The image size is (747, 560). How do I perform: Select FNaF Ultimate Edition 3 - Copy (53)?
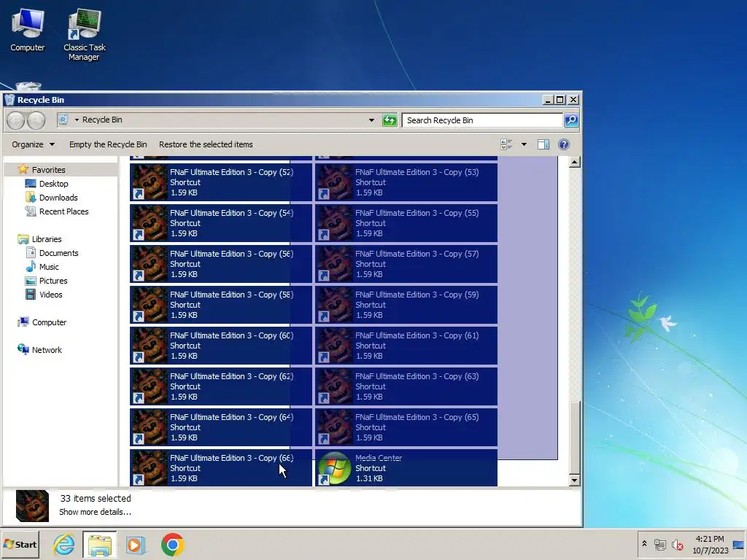(406, 182)
